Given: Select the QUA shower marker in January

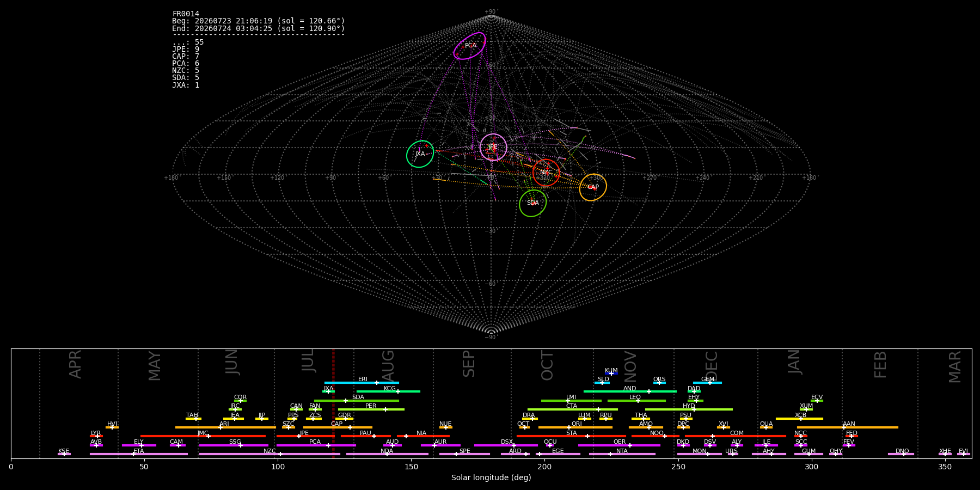Looking at the screenshot, I should (766, 427).
